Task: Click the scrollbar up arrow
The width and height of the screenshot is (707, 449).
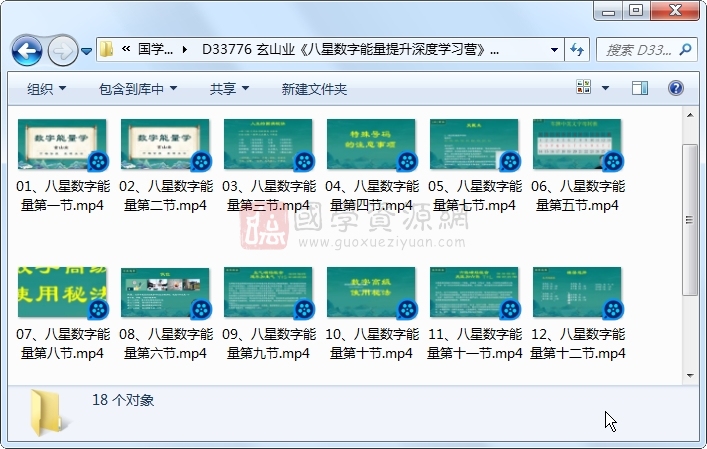Action: coord(690,115)
